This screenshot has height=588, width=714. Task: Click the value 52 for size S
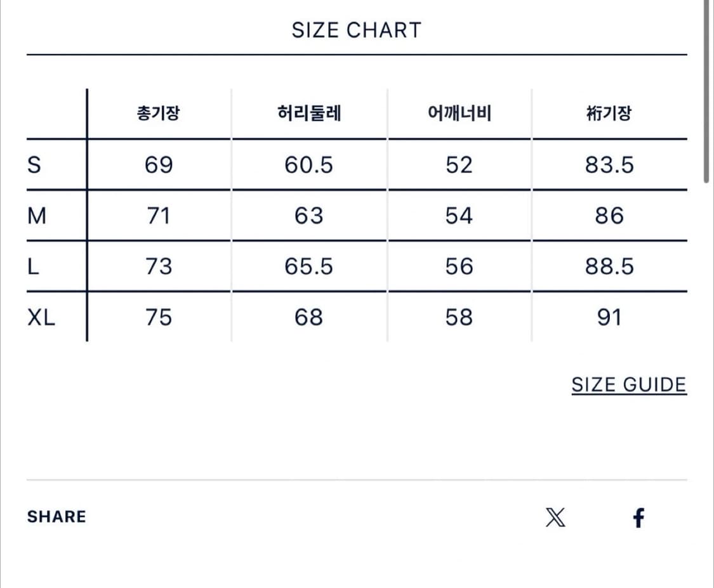[x=458, y=164]
